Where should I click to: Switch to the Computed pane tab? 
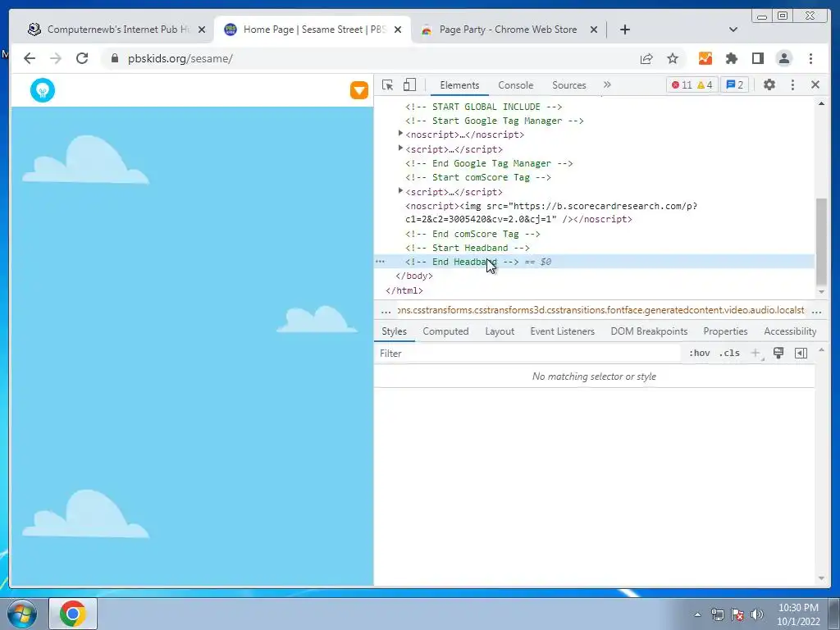click(445, 331)
